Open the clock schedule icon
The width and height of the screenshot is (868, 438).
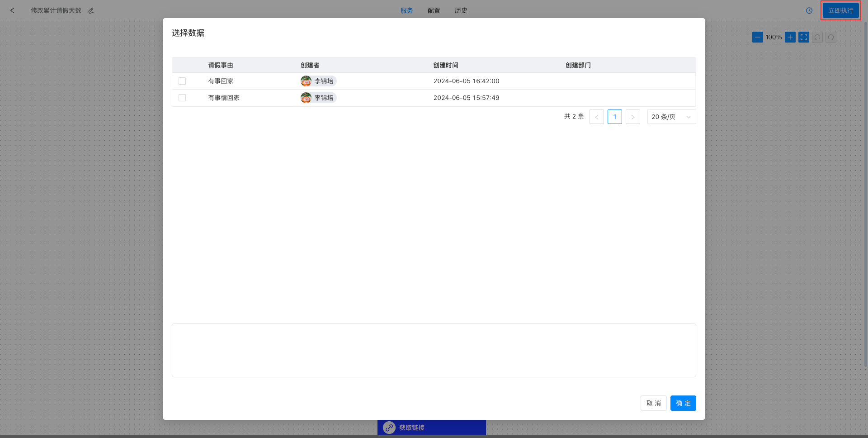(809, 10)
